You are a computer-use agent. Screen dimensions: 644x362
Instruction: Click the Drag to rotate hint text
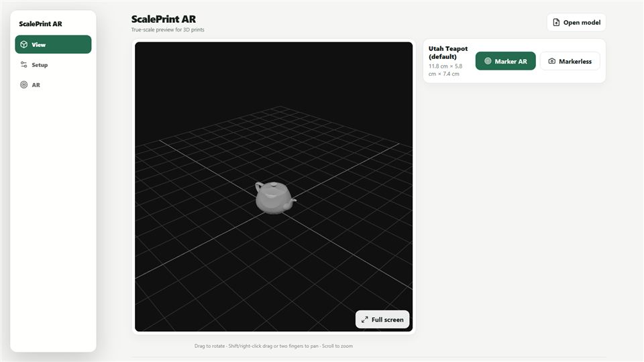point(274,346)
